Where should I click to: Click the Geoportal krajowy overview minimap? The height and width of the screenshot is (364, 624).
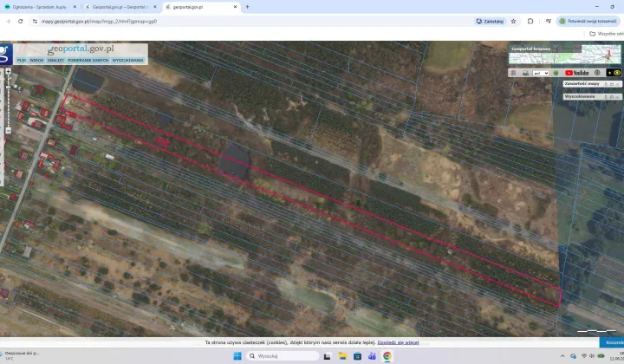pyautogui.click(x=565, y=54)
